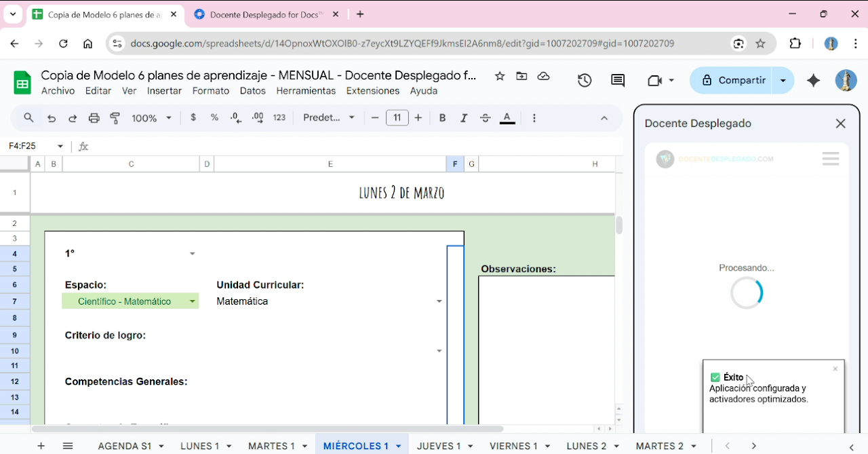Viewport: 868px width, 454px height.
Task: Decrease the font size
Action: pyautogui.click(x=375, y=117)
